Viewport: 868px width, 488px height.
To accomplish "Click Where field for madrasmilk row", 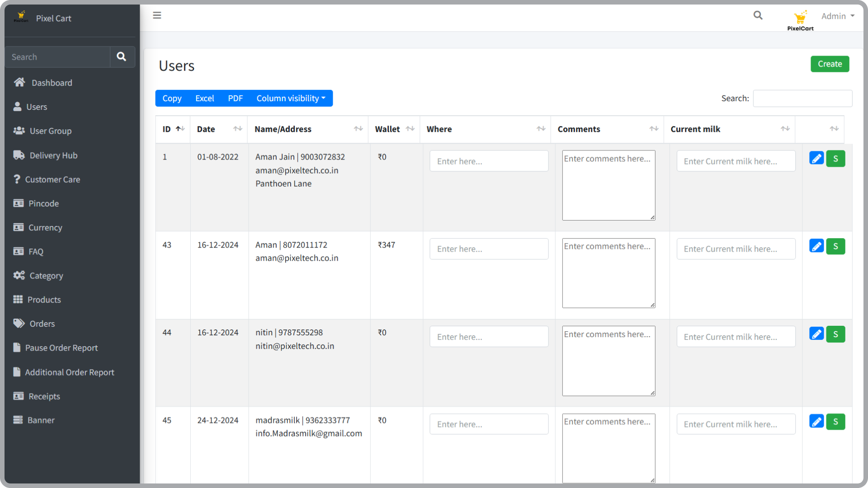I will 489,424.
